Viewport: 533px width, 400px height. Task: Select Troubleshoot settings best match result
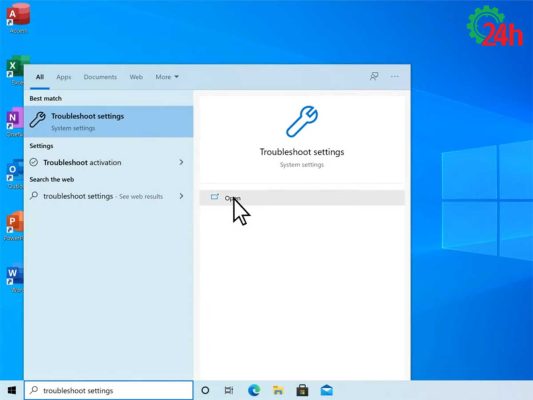(109, 122)
